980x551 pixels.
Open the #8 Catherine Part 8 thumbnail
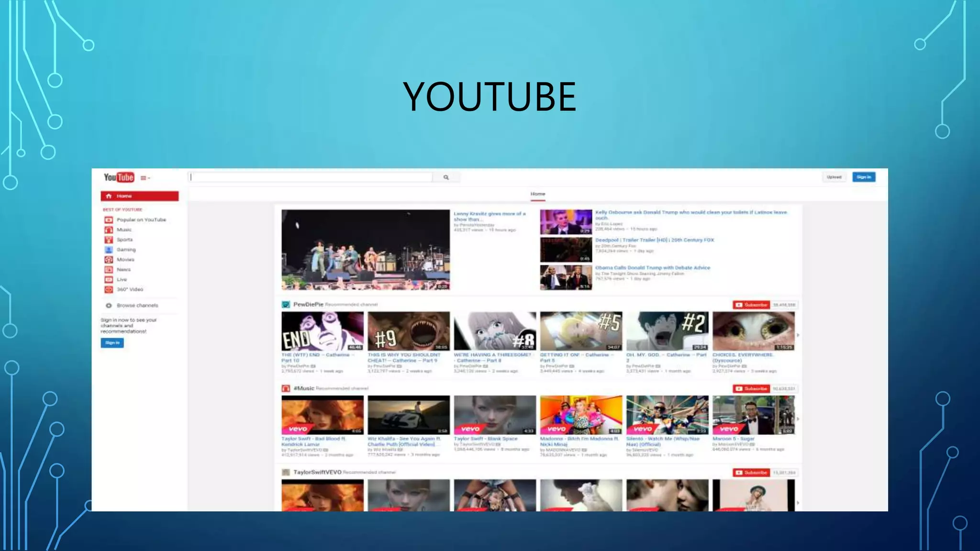coord(495,331)
